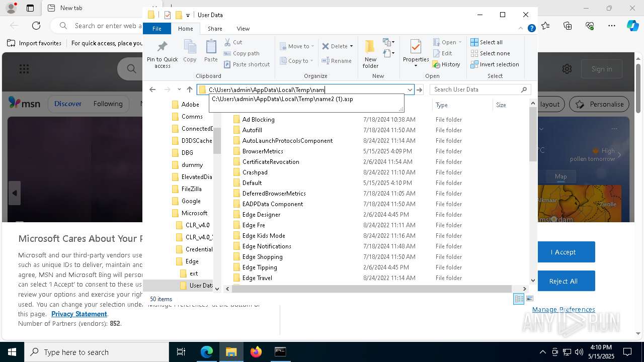The width and height of the screenshot is (644, 362).
Task: Select FileZilla in navigation tree
Action: [x=191, y=189]
